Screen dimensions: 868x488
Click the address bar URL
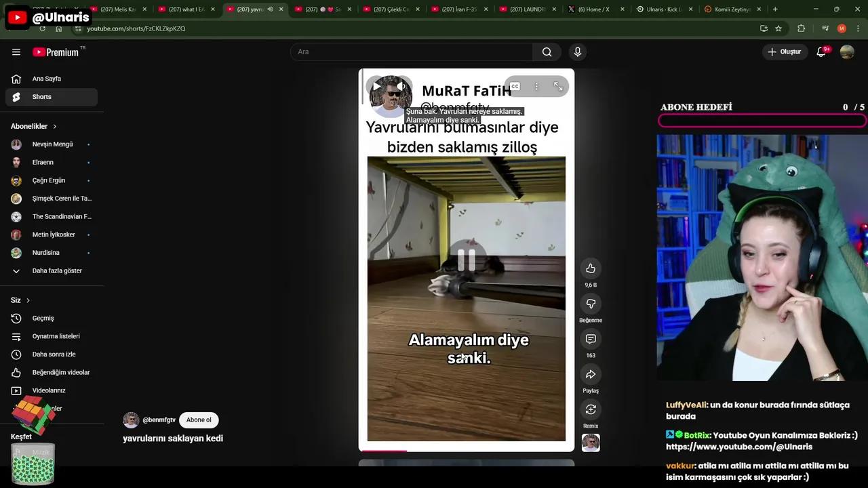click(x=136, y=28)
